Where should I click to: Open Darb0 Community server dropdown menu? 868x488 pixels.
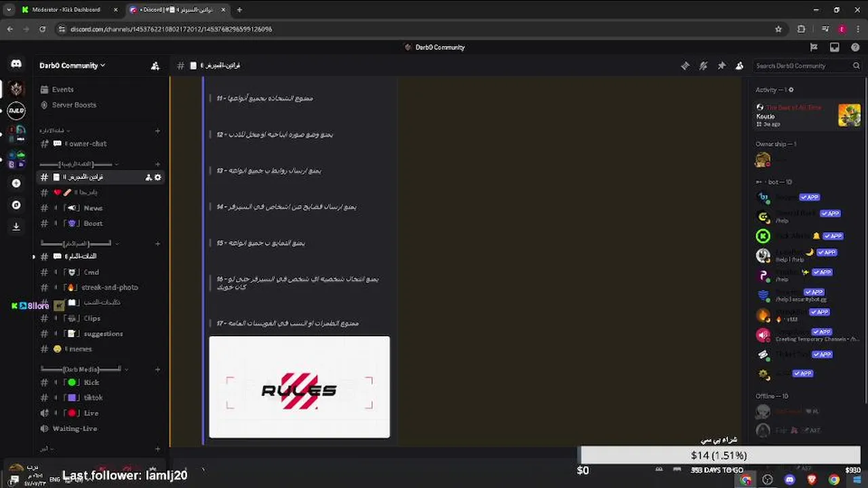tap(73, 66)
